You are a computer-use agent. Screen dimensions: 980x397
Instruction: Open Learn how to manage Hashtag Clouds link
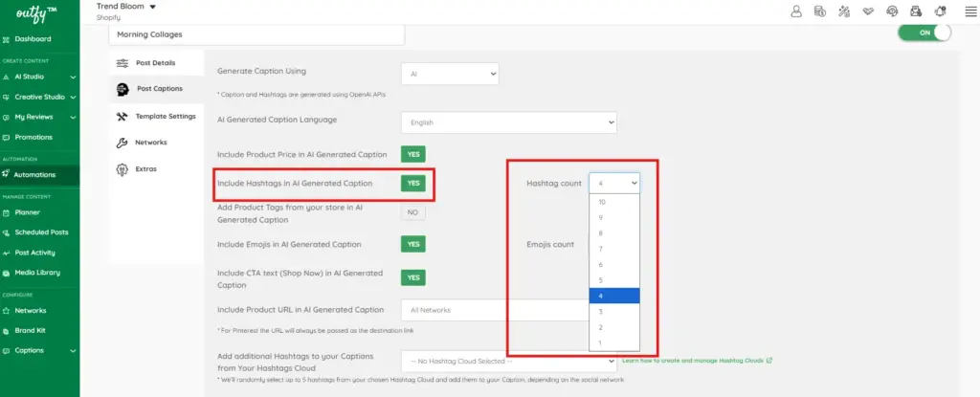(x=697, y=361)
